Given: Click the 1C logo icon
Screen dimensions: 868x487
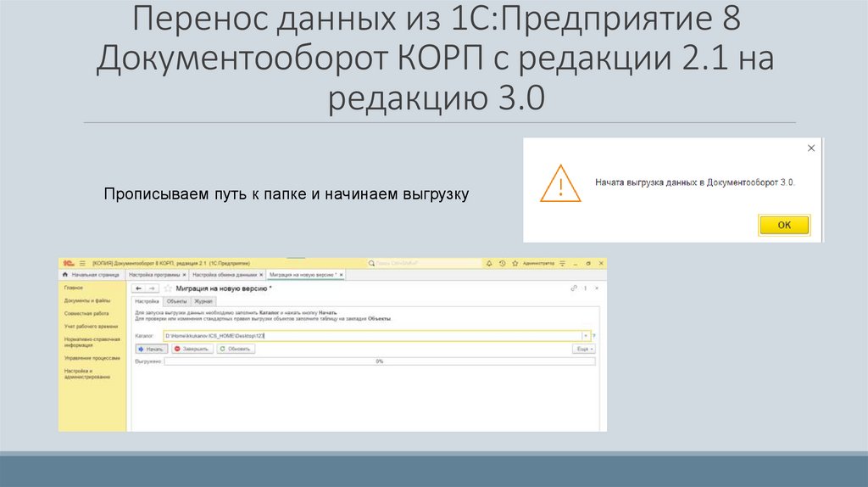Looking at the screenshot, I should pyautogui.click(x=68, y=263).
